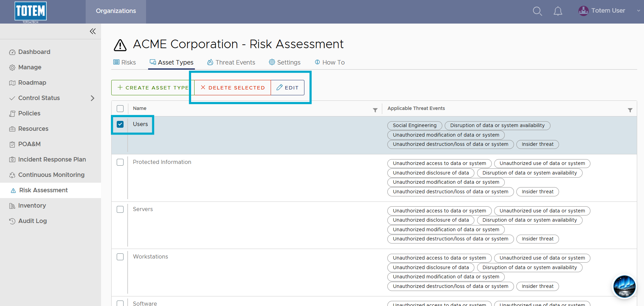Click the Resources briefcase icon
This screenshot has width=644, height=306.
[x=12, y=129]
